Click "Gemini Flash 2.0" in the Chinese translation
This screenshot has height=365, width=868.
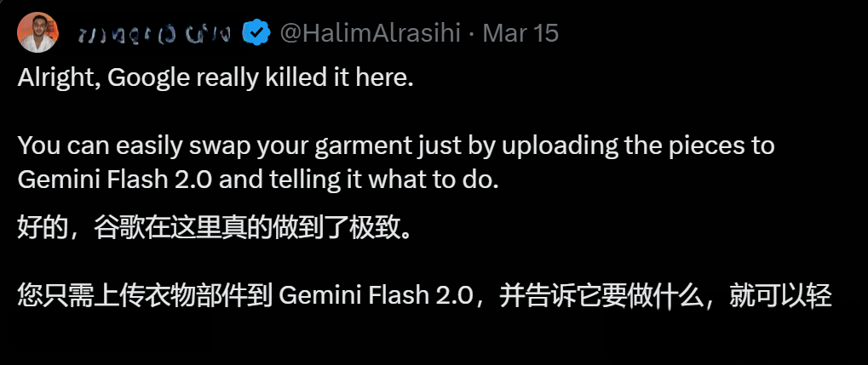[376, 296]
